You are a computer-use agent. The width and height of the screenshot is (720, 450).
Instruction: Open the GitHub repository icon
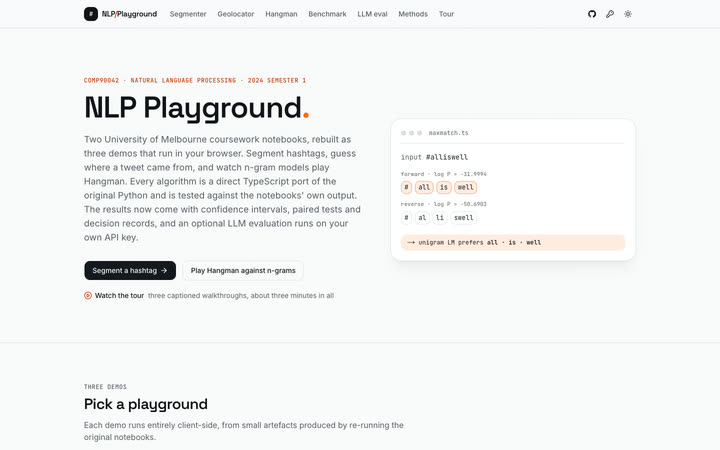[592, 14]
